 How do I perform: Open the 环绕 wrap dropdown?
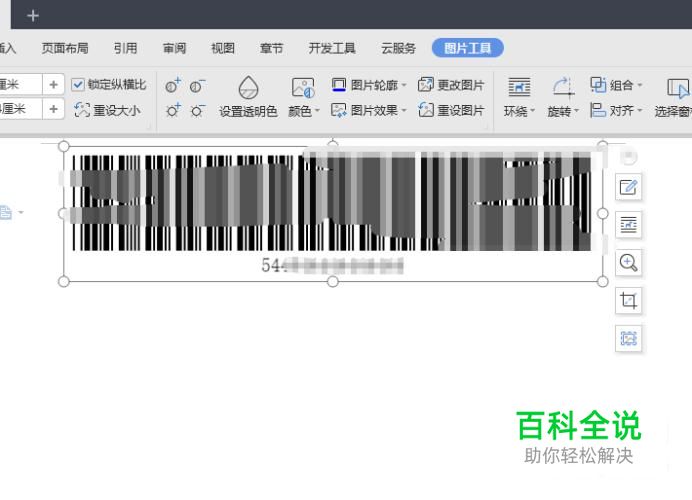click(x=519, y=97)
